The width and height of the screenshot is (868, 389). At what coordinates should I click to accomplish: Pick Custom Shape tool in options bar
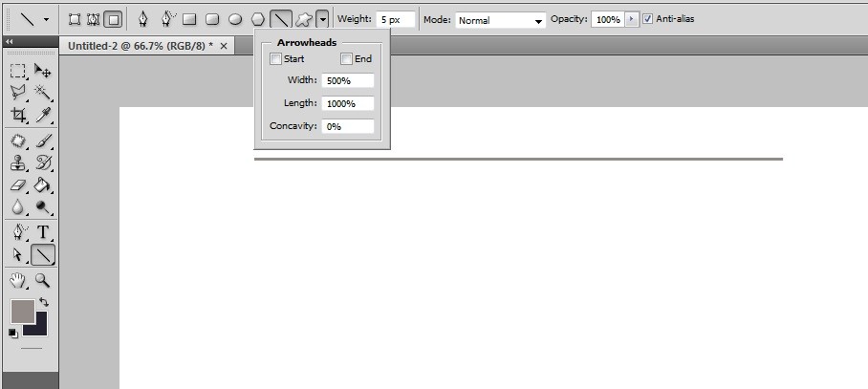click(303, 19)
